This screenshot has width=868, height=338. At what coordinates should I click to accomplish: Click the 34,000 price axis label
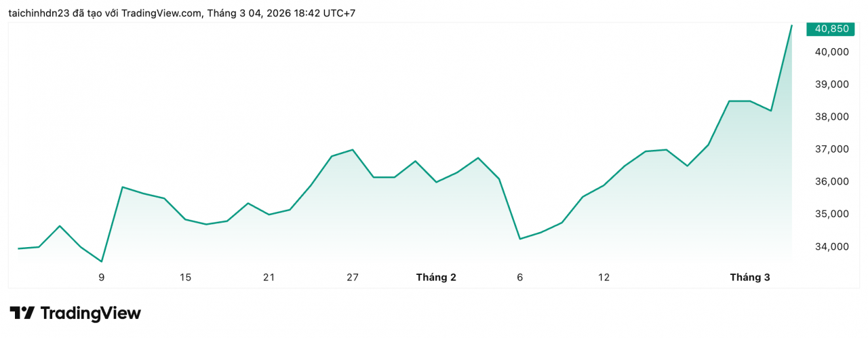click(x=830, y=246)
